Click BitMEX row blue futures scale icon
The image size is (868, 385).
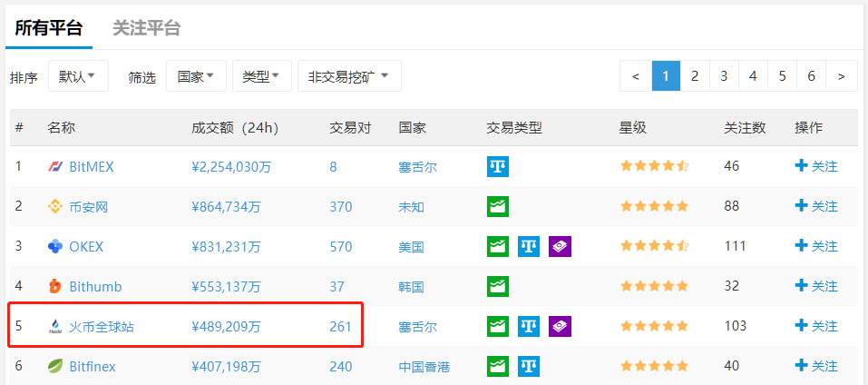click(x=498, y=166)
